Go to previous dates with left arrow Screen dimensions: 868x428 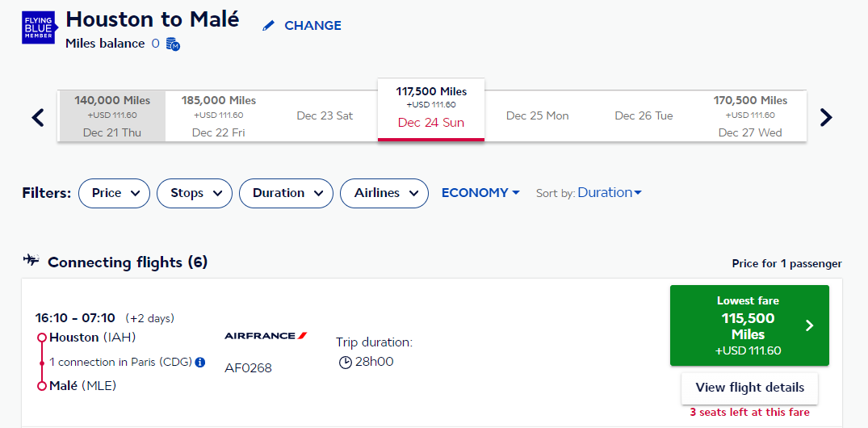coord(38,117)
